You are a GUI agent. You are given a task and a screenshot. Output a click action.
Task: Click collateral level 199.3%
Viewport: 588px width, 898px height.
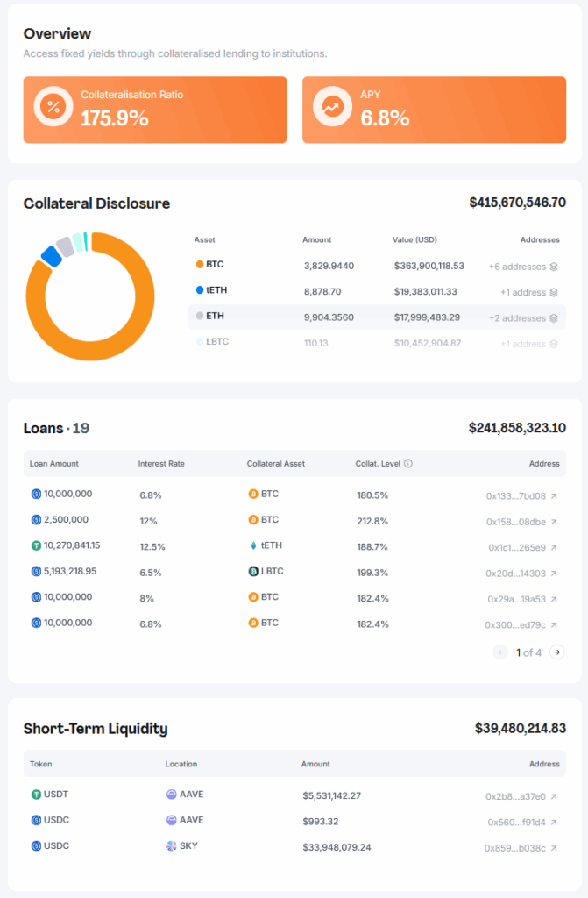(372, 573)
